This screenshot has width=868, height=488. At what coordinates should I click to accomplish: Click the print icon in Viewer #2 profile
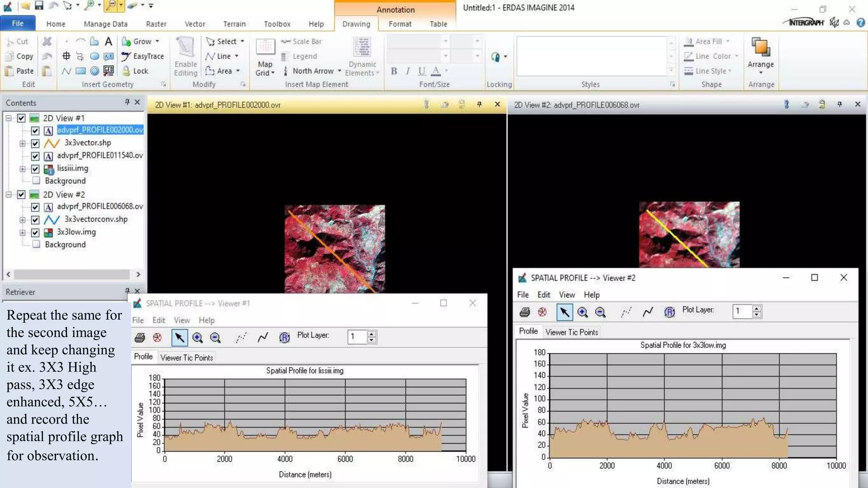tap(525, 312)
